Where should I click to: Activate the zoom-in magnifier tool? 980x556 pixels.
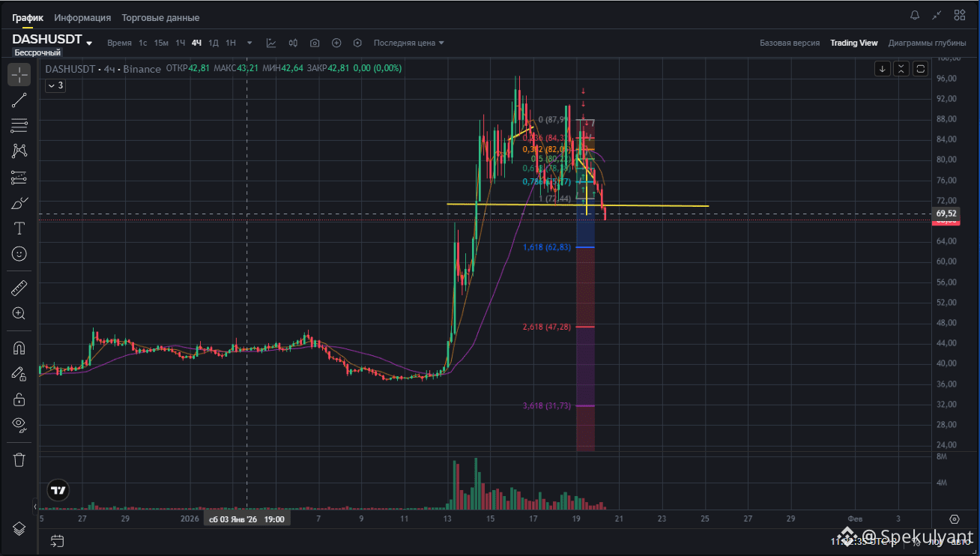coord(19,313)
